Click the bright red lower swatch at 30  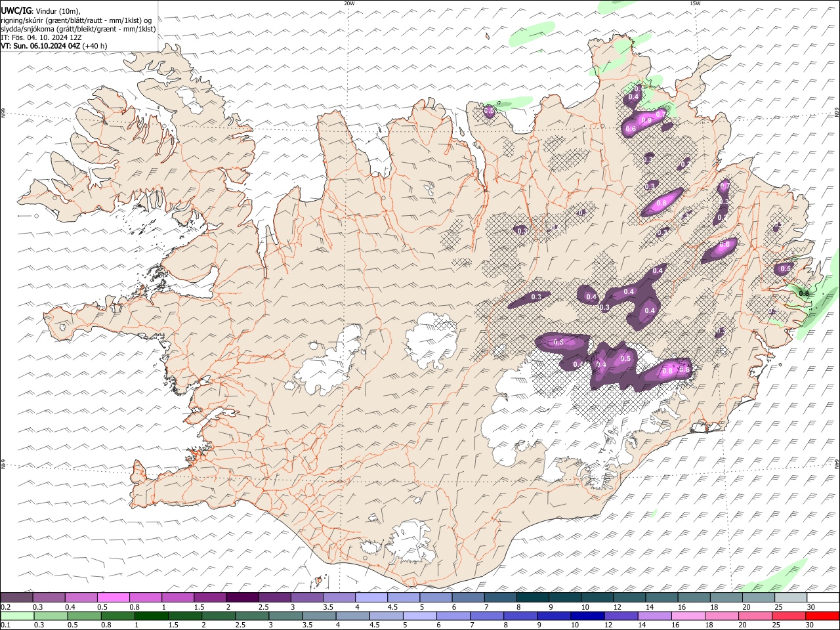tap(822, 616)
